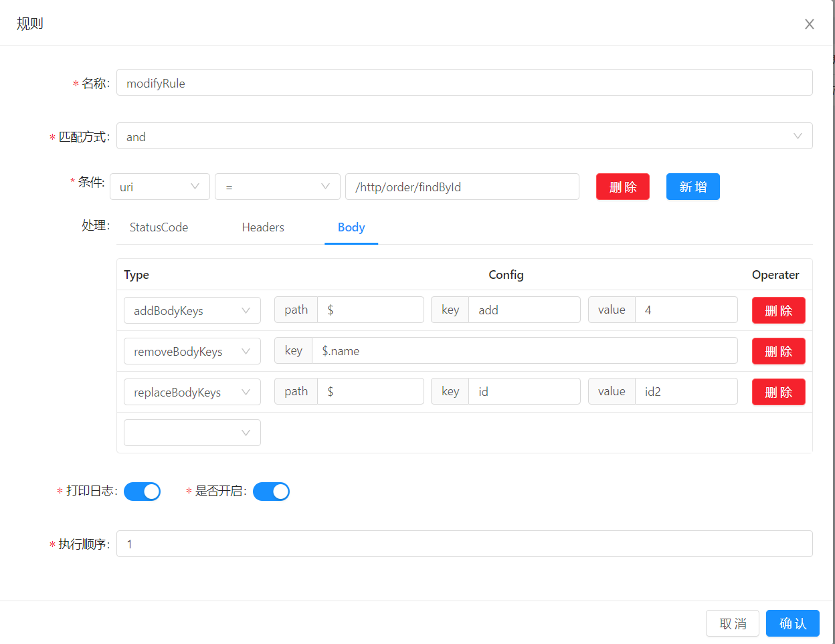Switch to the Headers tab
The width and height of the screenshot is (835, 644).
click(x=263, y=227)
